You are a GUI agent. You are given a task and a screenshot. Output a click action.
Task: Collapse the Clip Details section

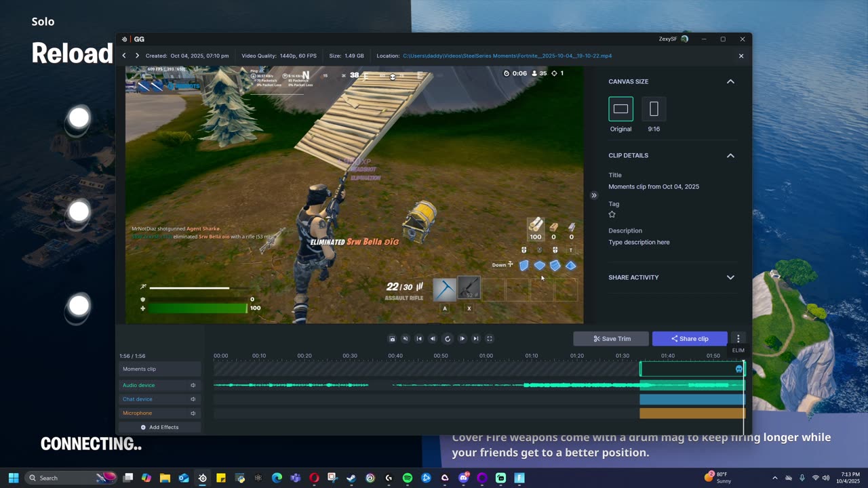730,155
